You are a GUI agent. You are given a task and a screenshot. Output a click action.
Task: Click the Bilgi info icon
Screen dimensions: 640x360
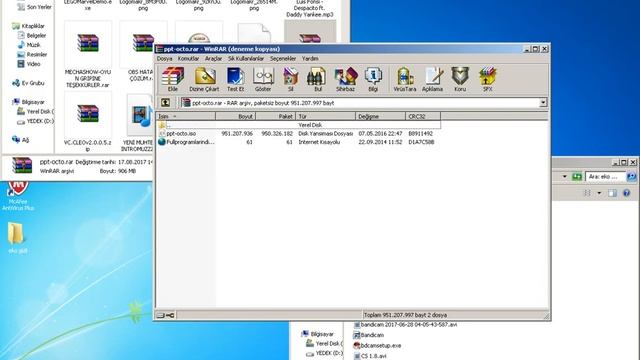(373, 79)
